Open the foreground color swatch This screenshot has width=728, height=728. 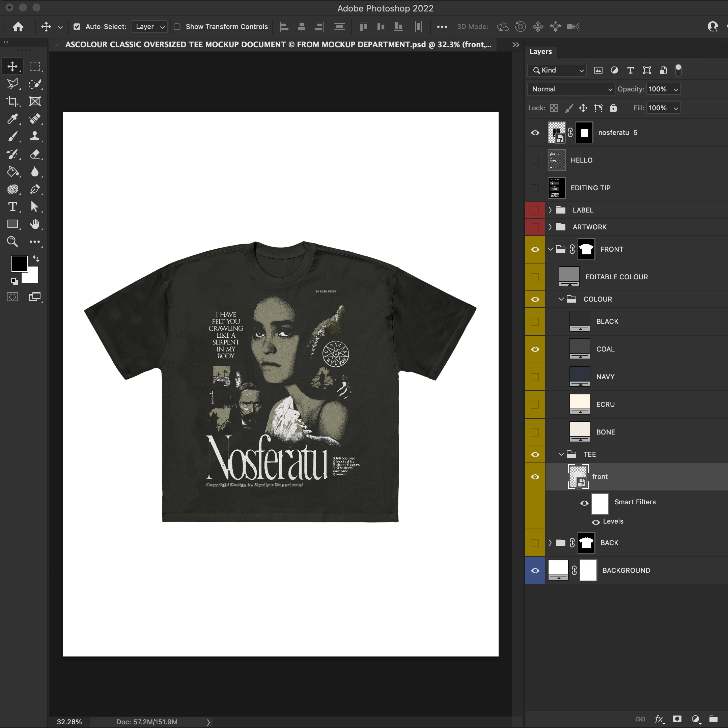pos(19,263)
